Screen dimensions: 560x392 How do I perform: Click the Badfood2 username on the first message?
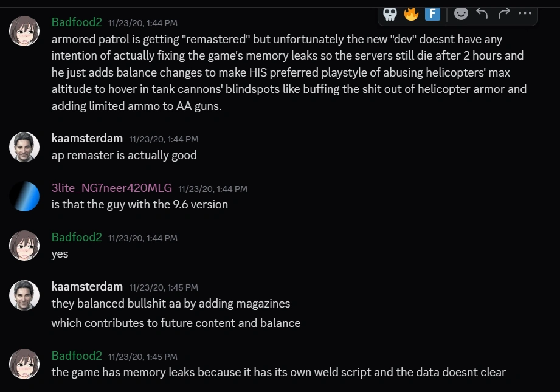coord(77,22)
